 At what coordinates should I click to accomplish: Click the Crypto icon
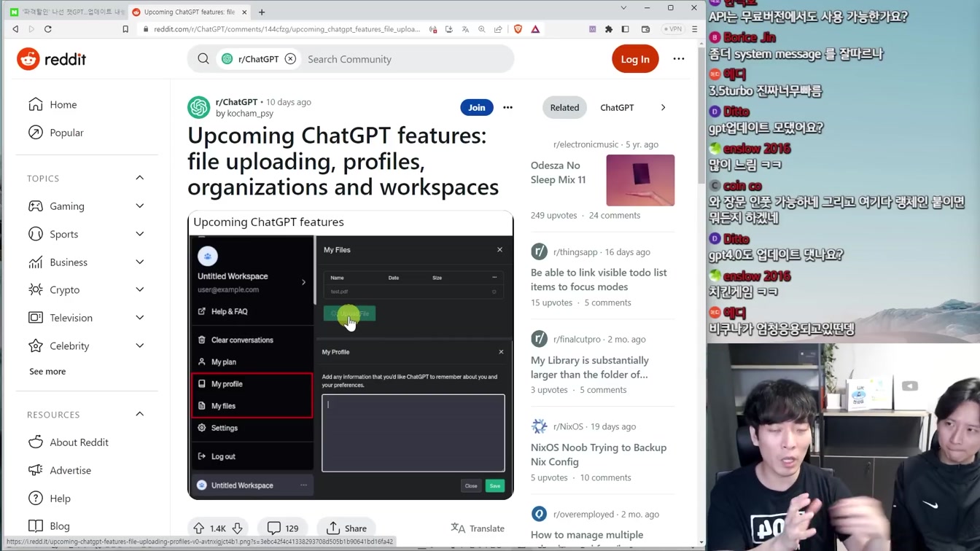(x=36, y=289)
